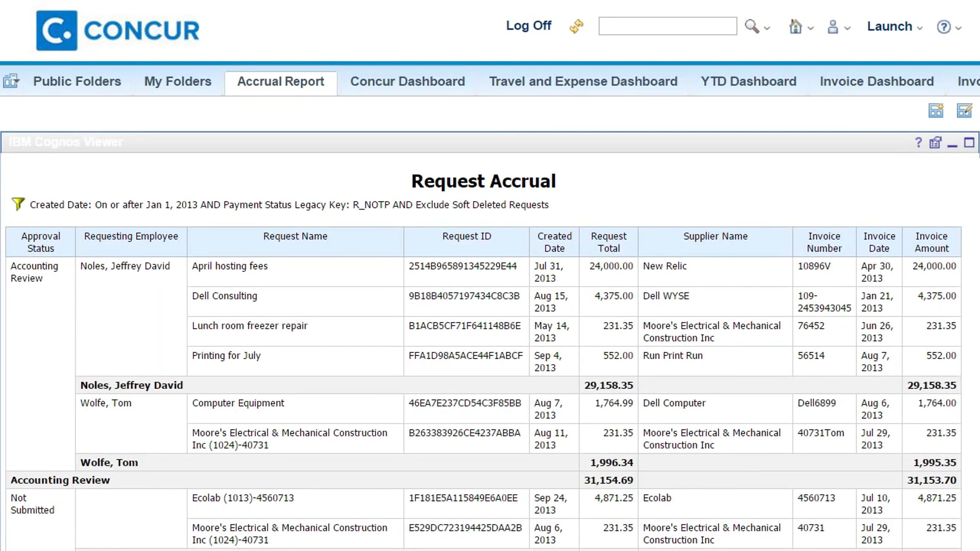Click the user profile icon

pyautogui.click(x=833, y=27)
